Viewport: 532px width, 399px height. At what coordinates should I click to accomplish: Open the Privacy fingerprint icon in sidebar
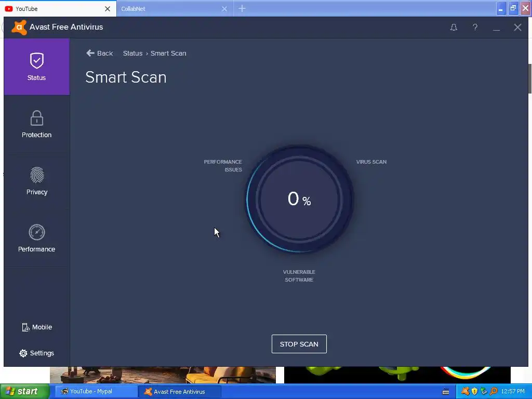[37, 175]
